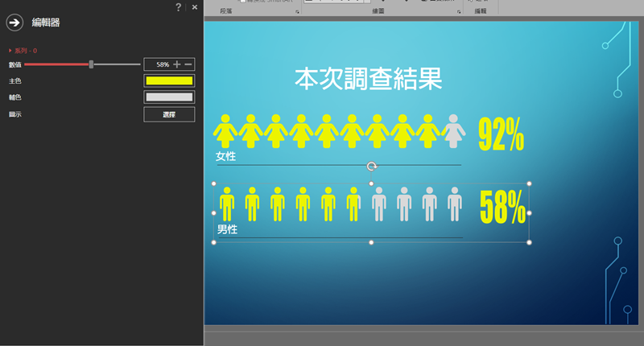The width and height of the screenshot is (644, 346).
Task: Click the 男性 label text
Action: tap(227, 230)
